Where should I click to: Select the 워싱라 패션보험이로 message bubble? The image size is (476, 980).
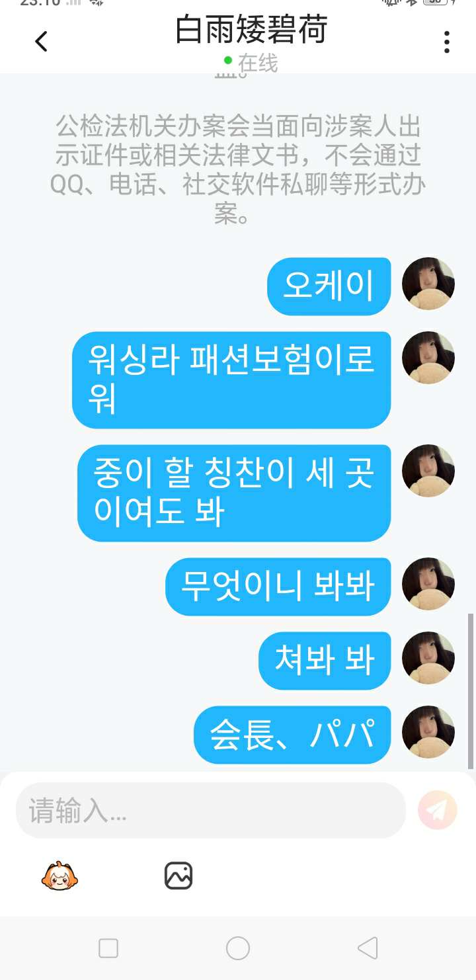pos(231,380)
